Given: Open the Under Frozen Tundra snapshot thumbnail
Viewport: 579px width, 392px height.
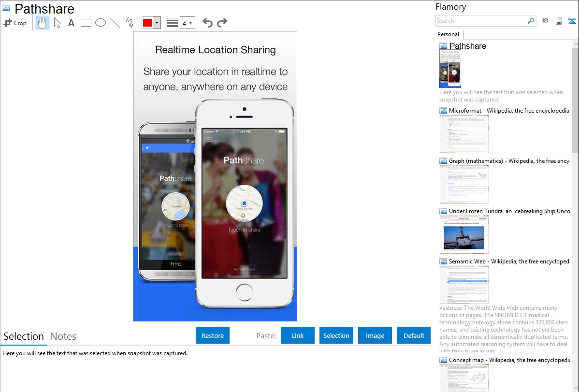Looking at the screenshot, I should [x=464, y=234].
